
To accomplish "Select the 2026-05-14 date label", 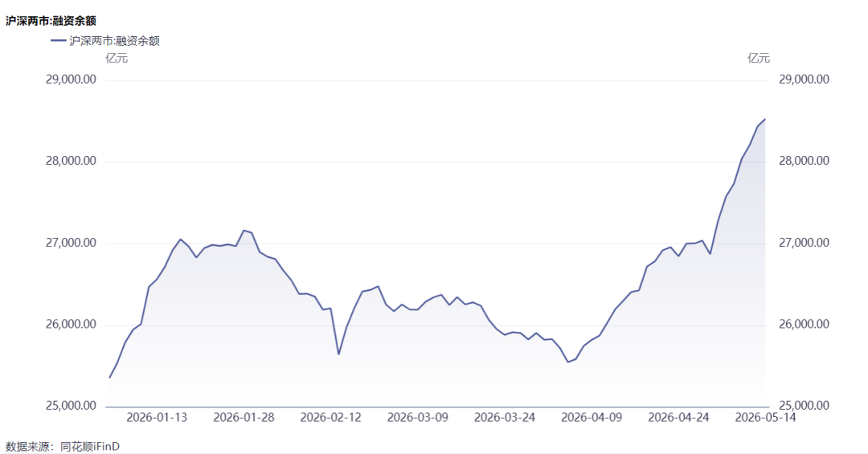I will click(765, 418).
